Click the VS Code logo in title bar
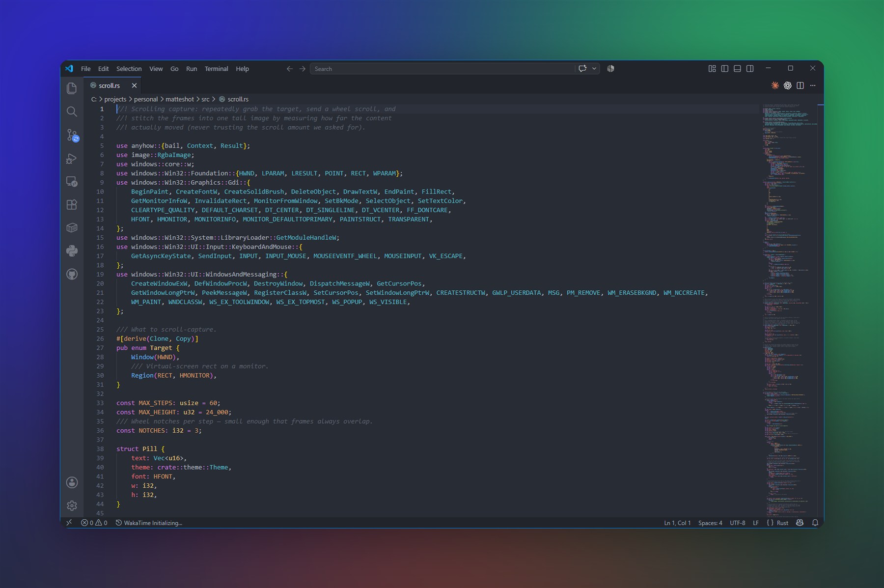884x588 pixels. point(69,69)
